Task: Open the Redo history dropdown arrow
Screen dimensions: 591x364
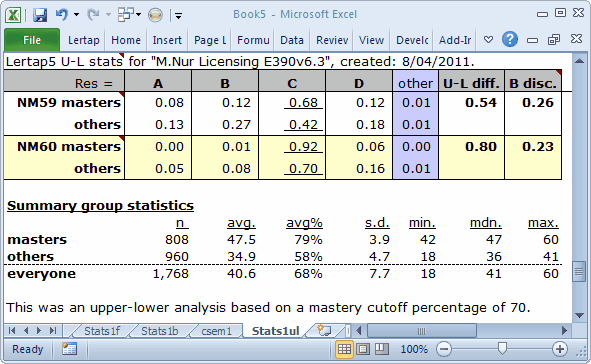Action: 109,15
